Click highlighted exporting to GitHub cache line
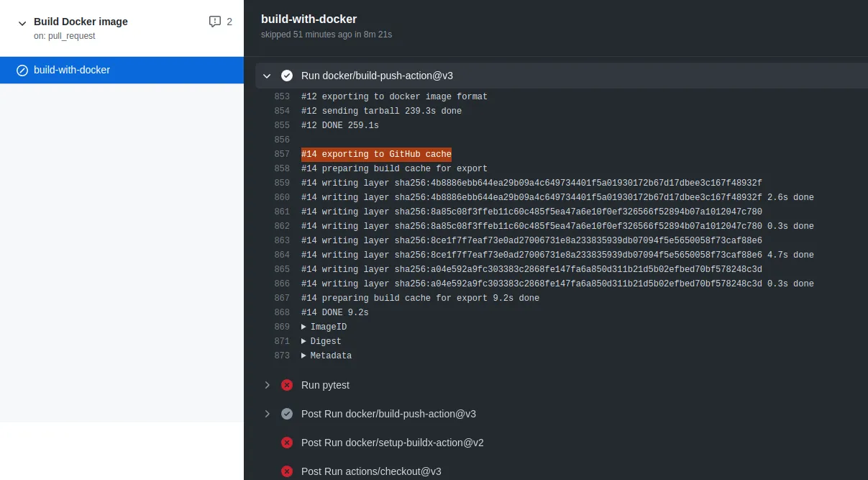The width and height of the screenshot is (868, 480). (x=376, y=154)
